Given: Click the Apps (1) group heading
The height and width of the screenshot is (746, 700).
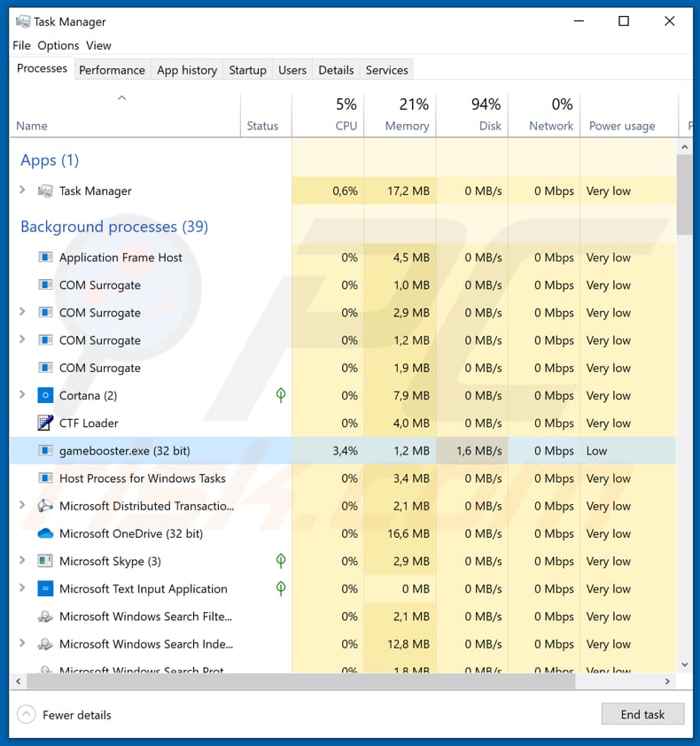Looking at the screenshot, I should pyautogui.click(x=50, y=160).
